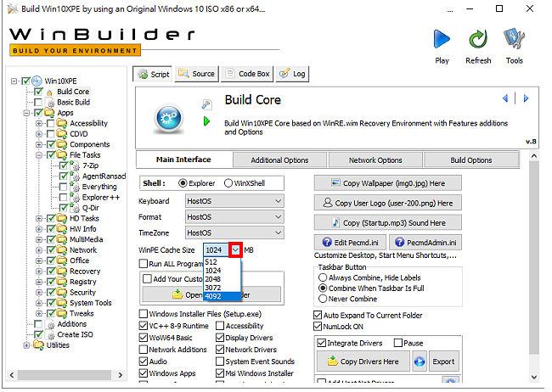This screenshot has height=392, width=552.
Task: Click the green Refresh icon
Action: tap(478, 39)
